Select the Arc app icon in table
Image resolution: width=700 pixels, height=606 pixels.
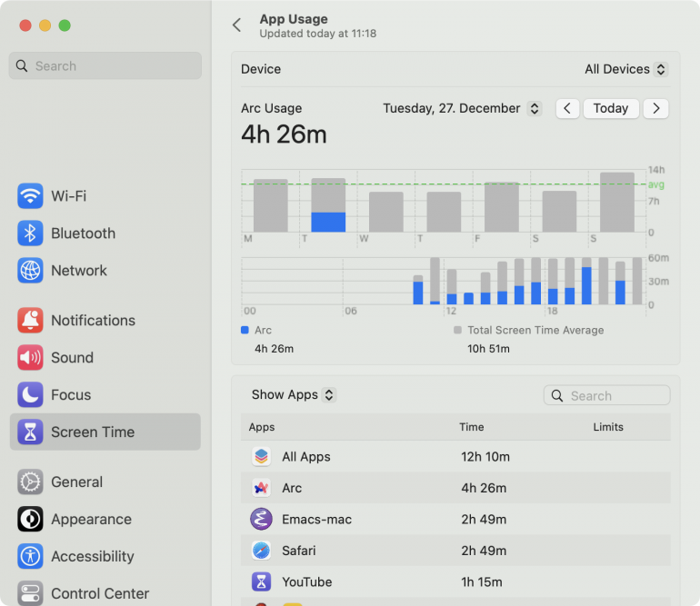point(261,488)
